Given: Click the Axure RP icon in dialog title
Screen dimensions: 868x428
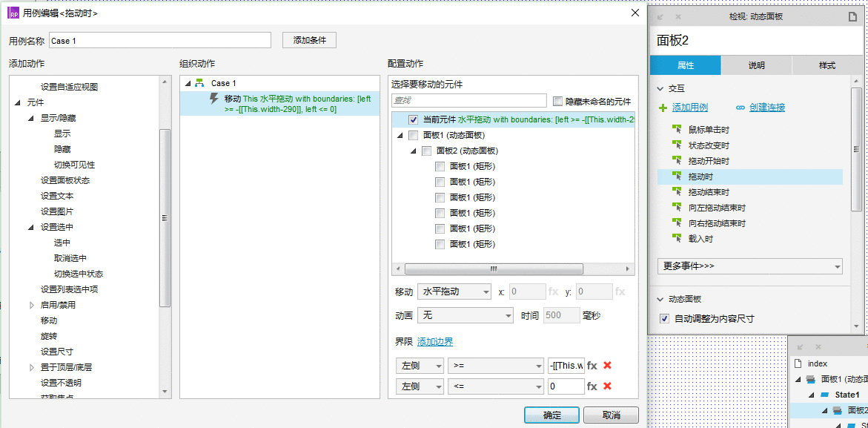Looking at the screenshot, I should pos(14,13).
